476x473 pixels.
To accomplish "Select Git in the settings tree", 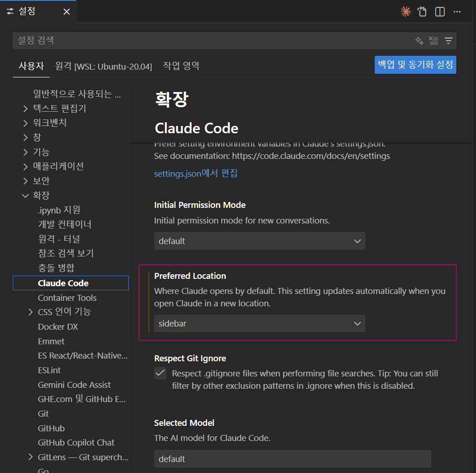I will click(x=43, y=413).
